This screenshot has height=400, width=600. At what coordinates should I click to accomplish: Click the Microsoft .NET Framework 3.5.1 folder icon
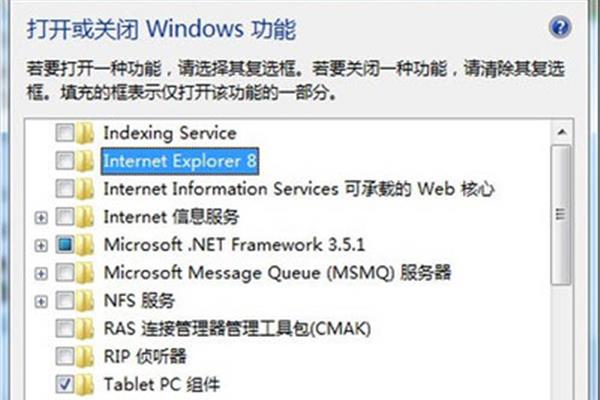pos(85,245)
